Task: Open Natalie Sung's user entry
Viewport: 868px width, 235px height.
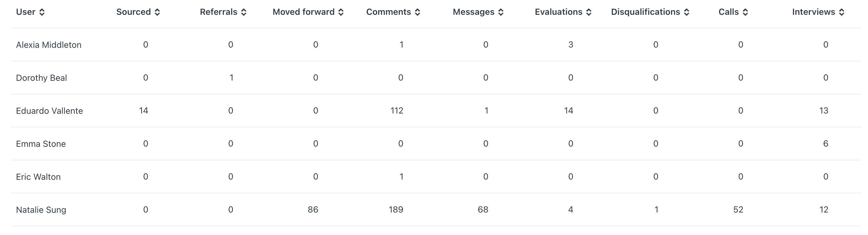Action: pyautogui.click(x=41, y=210)
